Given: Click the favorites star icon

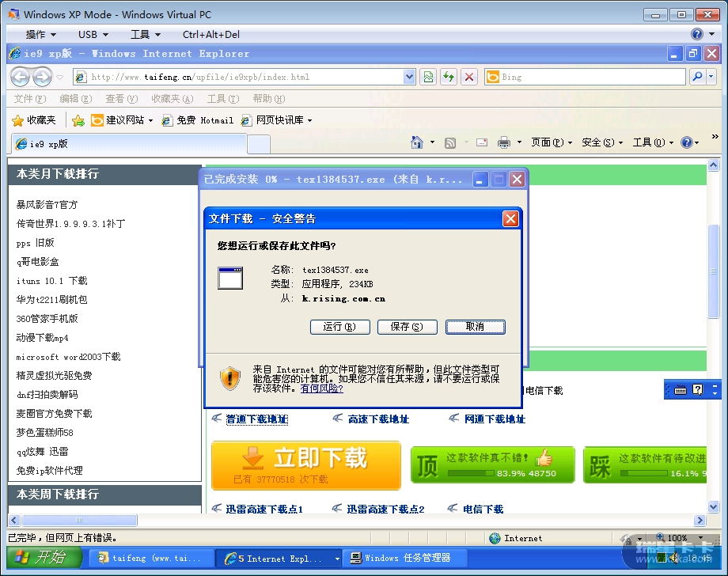Looking at the screenshot, I should (x=17, y=121).
